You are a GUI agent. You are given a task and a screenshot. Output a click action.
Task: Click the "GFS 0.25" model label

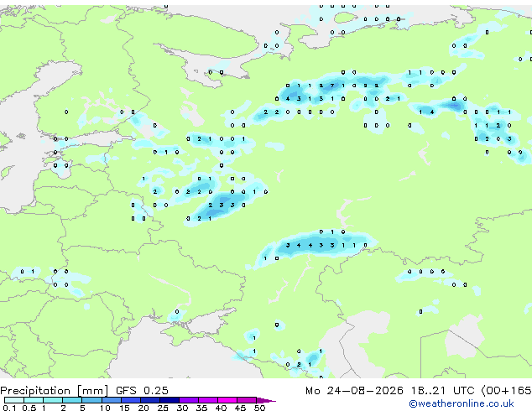click(x=142, y=391)
